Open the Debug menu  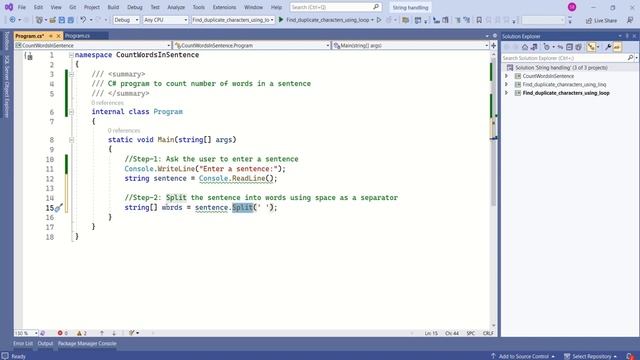click(x=134, y=7)
